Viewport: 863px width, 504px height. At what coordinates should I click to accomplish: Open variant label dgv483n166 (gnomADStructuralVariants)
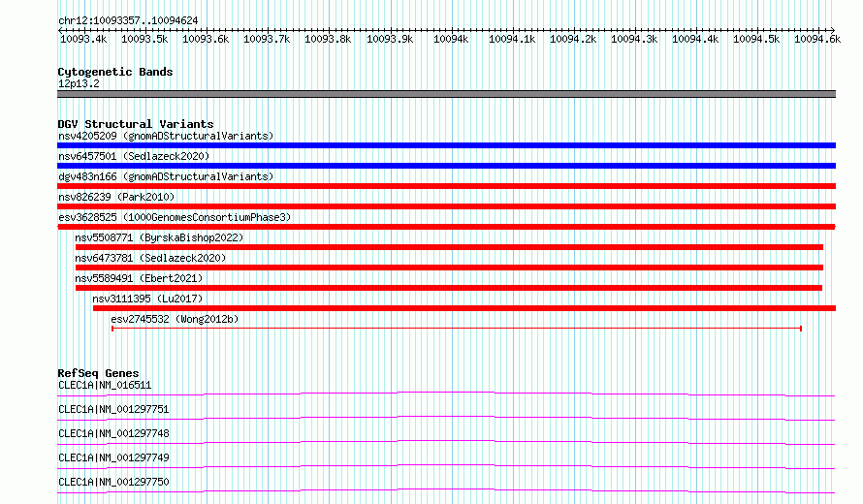tap(166, 176)
